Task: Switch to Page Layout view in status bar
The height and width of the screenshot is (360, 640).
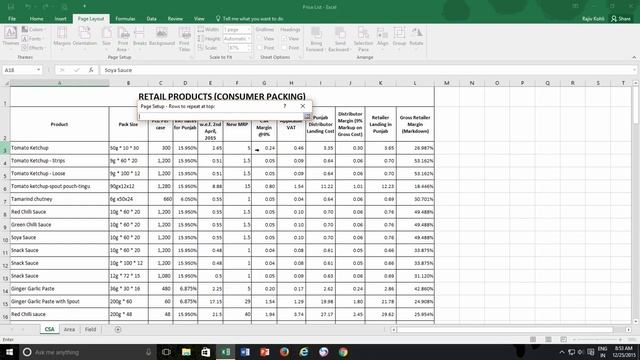Action: point(548,340)
